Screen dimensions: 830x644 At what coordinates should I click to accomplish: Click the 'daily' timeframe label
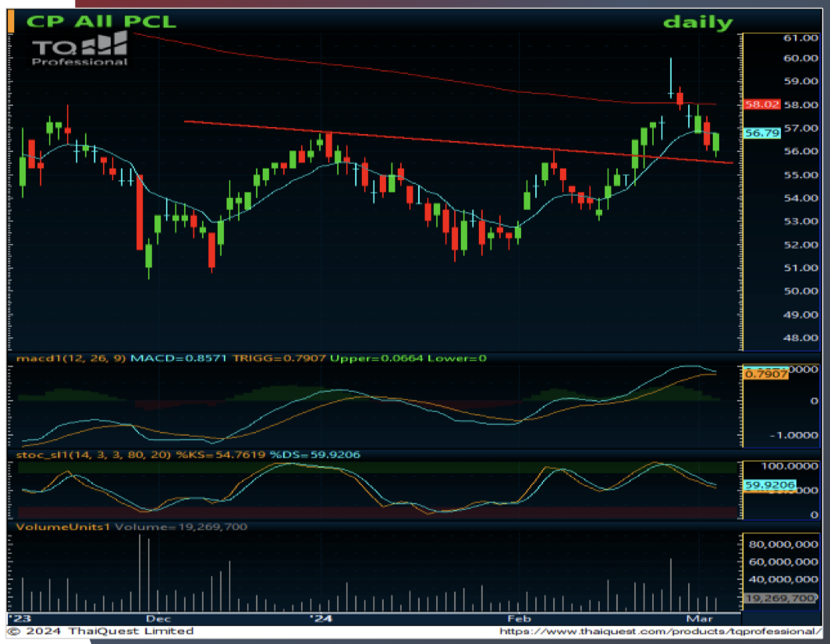click(697, 23)
